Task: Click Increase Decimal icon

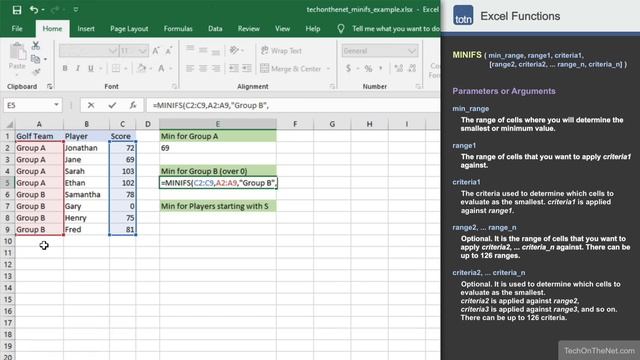Action: point(399,69)
